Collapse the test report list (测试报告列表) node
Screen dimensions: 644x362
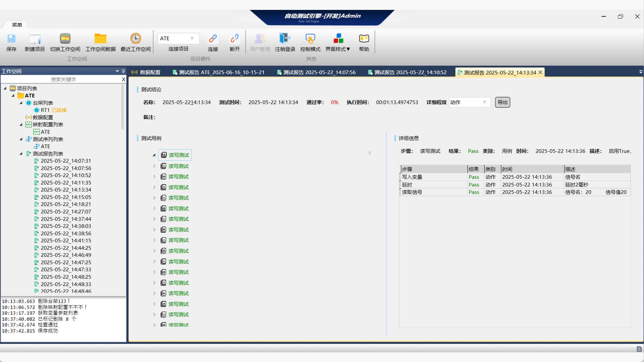(21, 154)
